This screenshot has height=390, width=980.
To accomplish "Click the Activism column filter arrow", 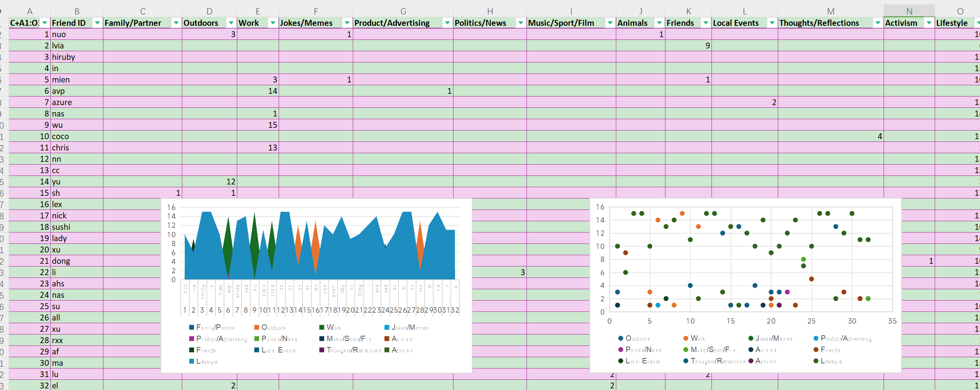I will click(x=929, y=23).
